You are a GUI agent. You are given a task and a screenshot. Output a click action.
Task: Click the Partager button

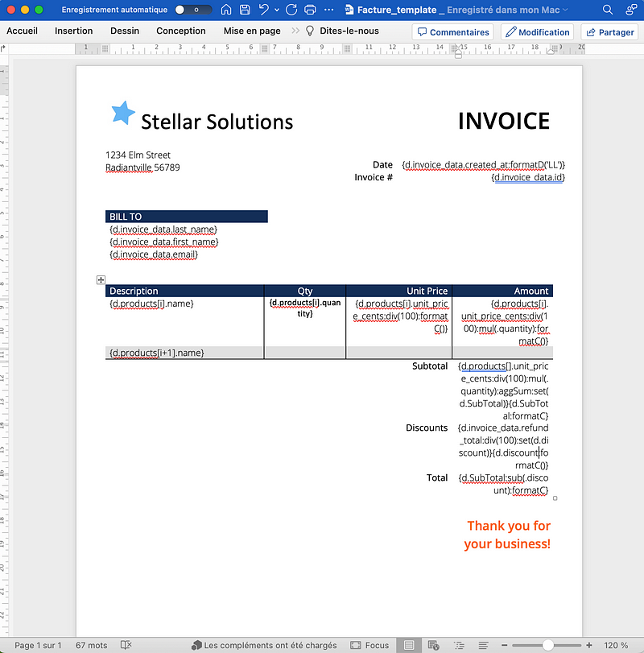(609, 32)
